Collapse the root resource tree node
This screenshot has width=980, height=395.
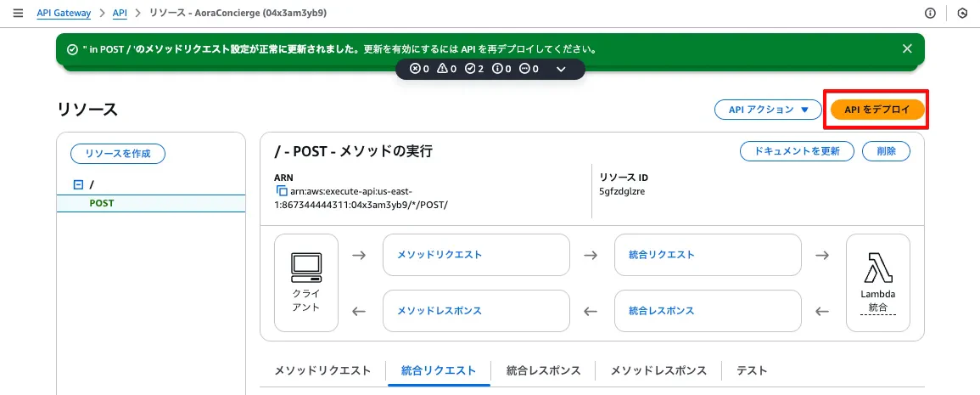tap(78, 184)
